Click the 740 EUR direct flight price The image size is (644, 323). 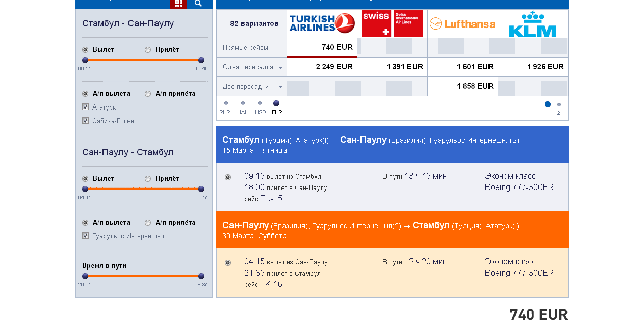[337, 47]
